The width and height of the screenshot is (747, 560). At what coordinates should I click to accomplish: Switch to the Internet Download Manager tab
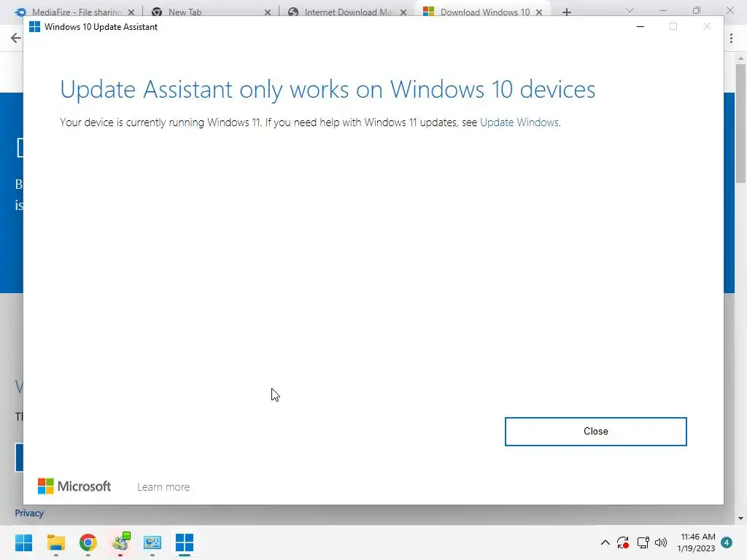click(x=348, y=12)
